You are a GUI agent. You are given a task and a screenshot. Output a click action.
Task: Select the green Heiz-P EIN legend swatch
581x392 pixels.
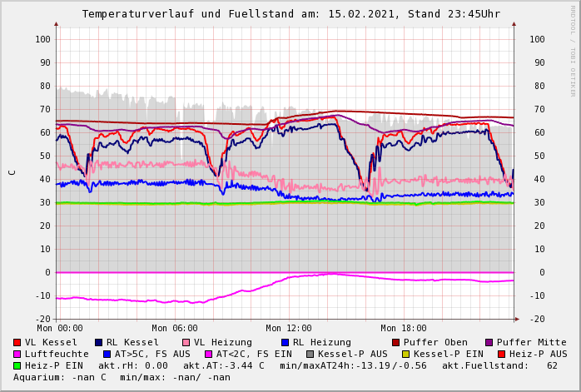point(17,365)
